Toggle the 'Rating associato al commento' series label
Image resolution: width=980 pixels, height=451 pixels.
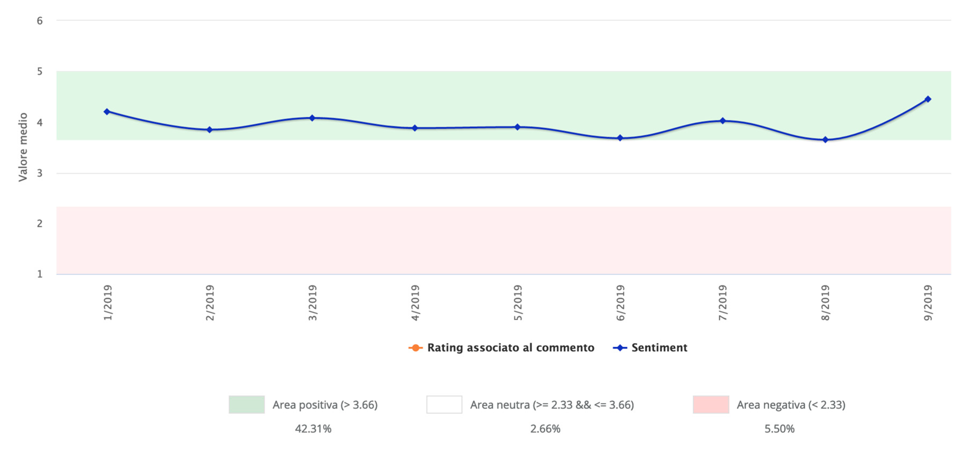[511, 348]
